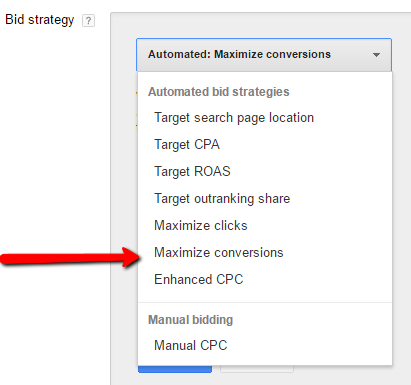Viewport: 411px width, 385px height.
Task: Choose the Target CPA strategy
Action: [187, 145]
